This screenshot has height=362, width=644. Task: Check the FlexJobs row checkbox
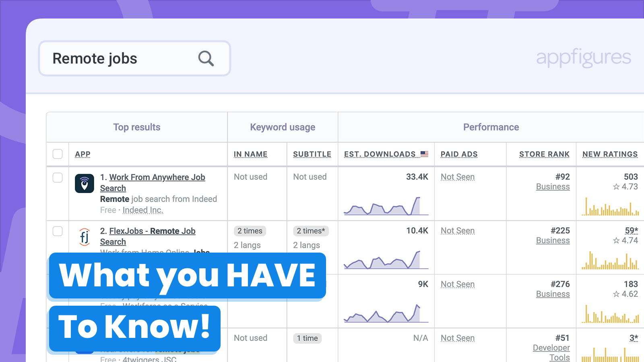coord(58,231)
